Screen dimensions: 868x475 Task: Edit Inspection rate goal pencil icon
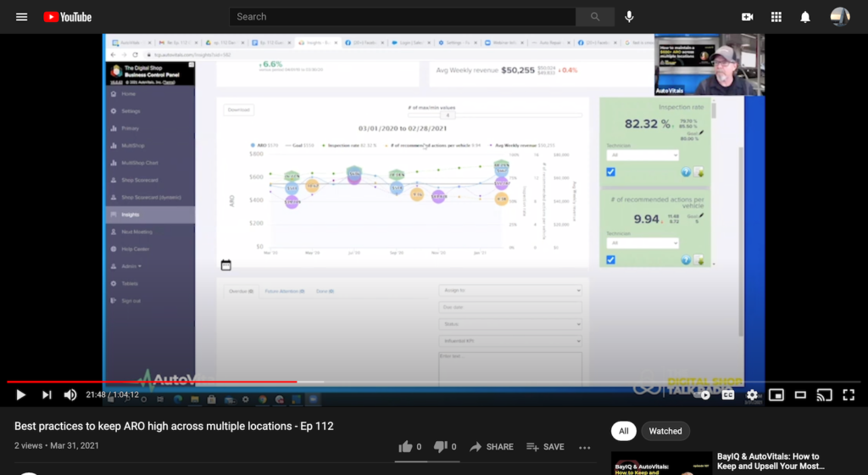coord(701,133)
